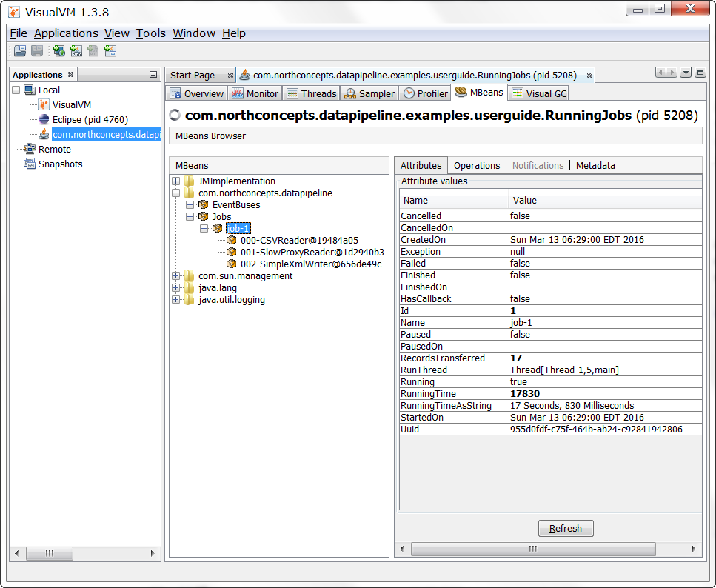Screen dimensions: 716x588
Task: Click the java.util.logging folder icon
Action: (190, 299)
